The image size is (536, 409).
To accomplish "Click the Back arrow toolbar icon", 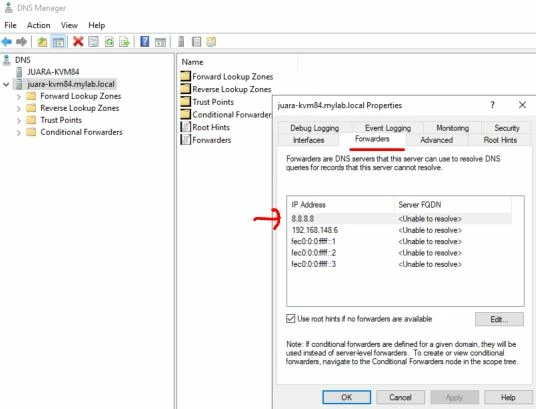I will tap(7, 42).
